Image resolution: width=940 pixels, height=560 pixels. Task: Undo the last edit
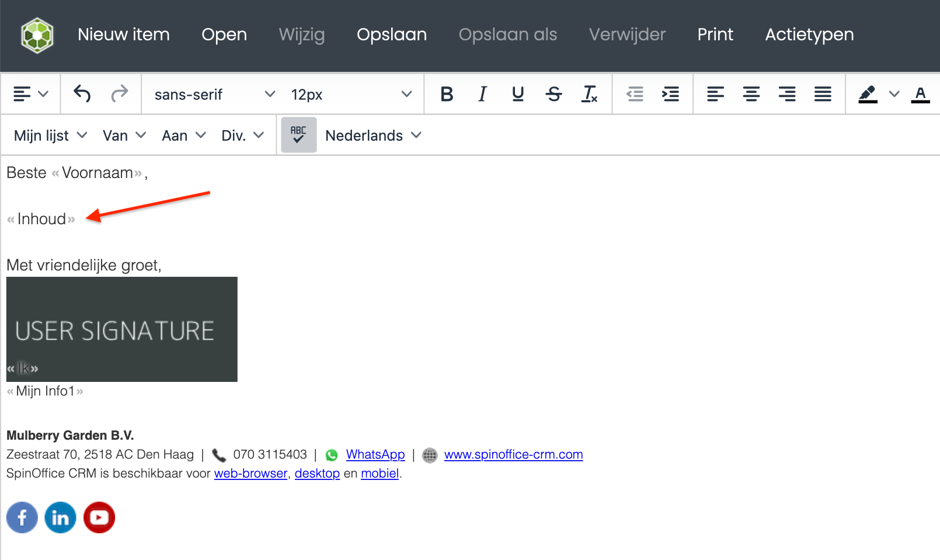tap(82, 93)
